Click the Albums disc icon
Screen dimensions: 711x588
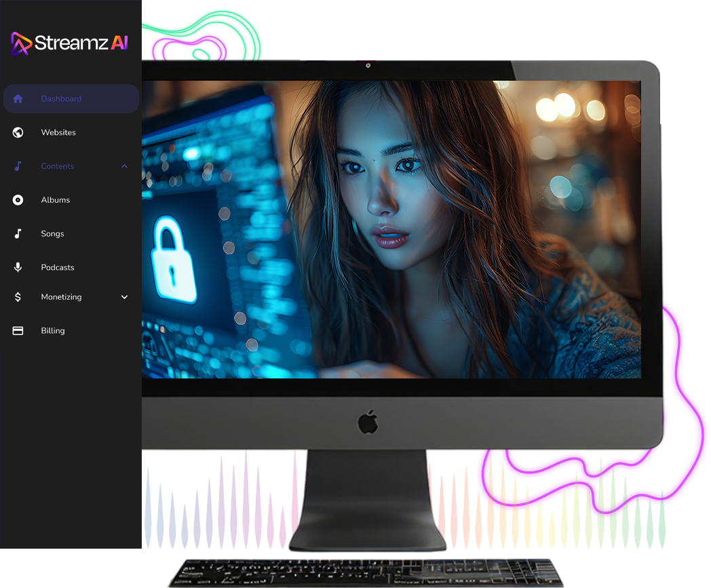(x=18, y=200)
